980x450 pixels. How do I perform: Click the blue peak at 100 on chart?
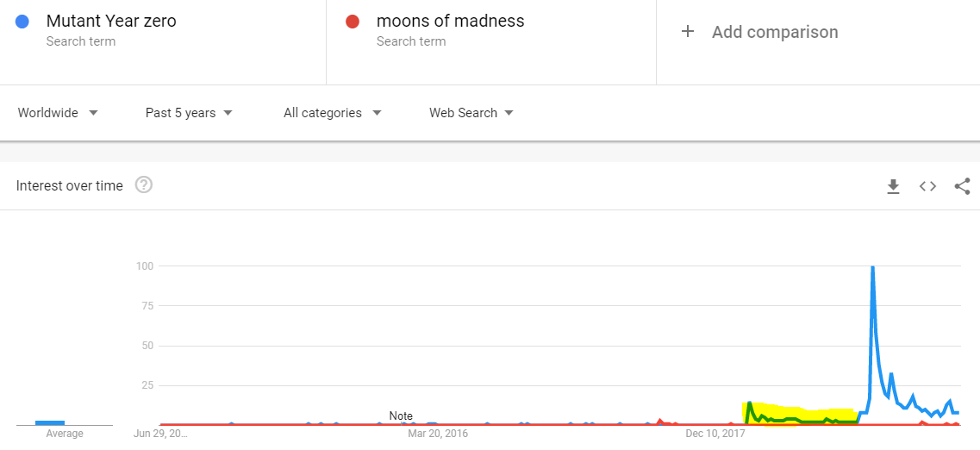(x=872, y=267)
